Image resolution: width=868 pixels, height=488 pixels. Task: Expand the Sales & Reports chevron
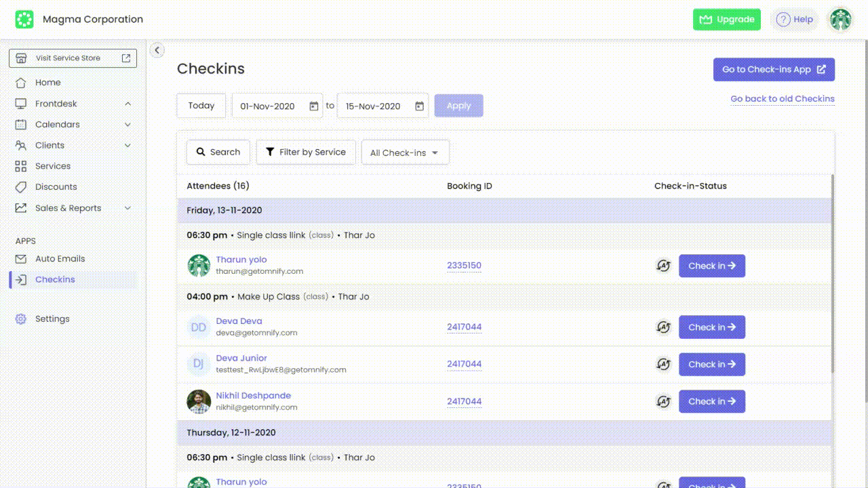pos(127,208)
